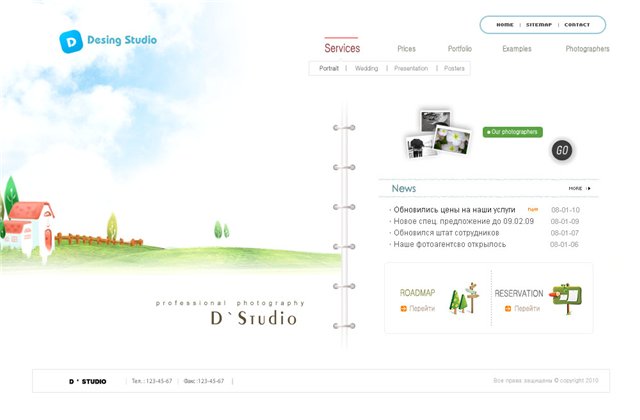Click Перейти under RESERVATION
The width and height of the screenshot is (640, 420).
click(527, 309)
